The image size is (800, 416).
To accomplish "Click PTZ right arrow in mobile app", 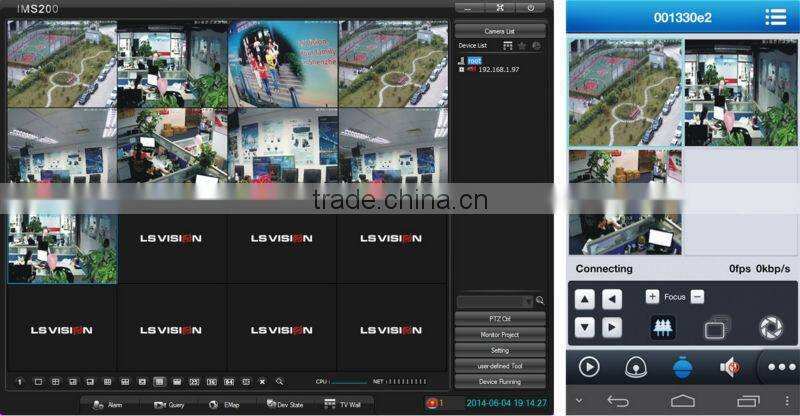I will [x=612, y=327].
